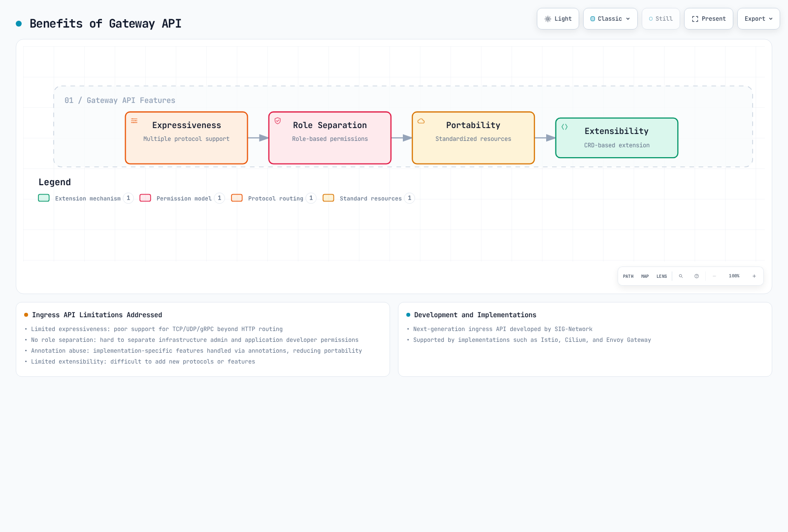Click the 'Annotation abuse' bullet
This screenshot has width=788, height=532.
click(x=197, y=351)
